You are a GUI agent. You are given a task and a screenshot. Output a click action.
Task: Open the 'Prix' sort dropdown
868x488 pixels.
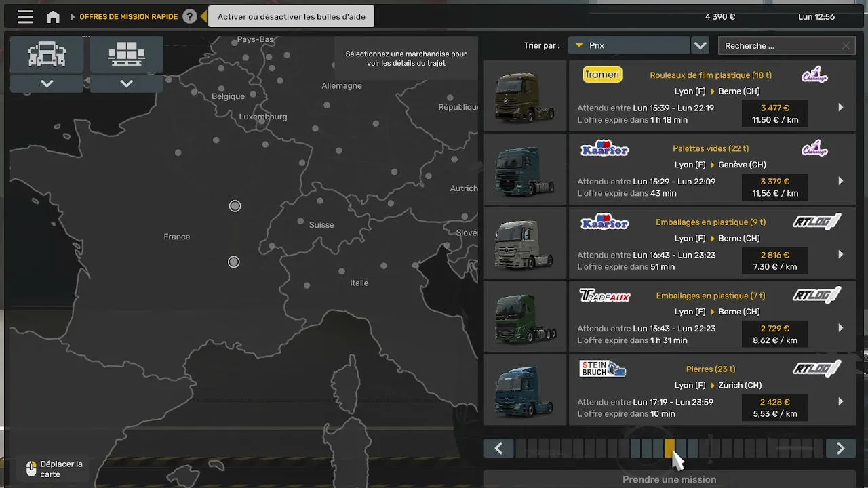(x=629, y=45)
